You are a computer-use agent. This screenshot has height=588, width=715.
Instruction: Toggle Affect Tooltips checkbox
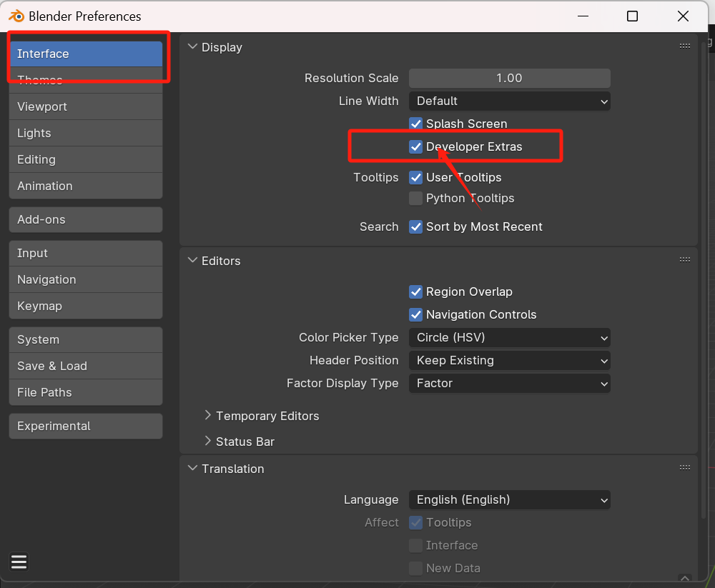pyautogui.click(x=415, y=523)
